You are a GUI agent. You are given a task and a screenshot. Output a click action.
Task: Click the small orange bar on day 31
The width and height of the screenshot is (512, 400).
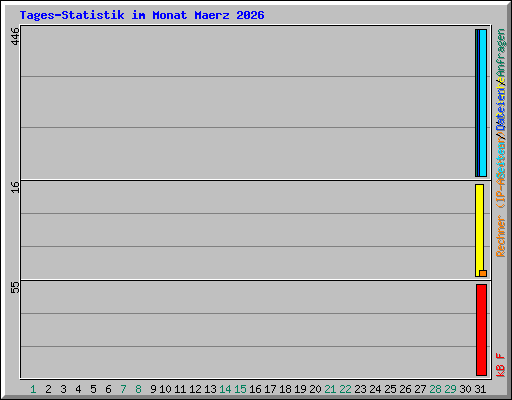pos(483,273)
